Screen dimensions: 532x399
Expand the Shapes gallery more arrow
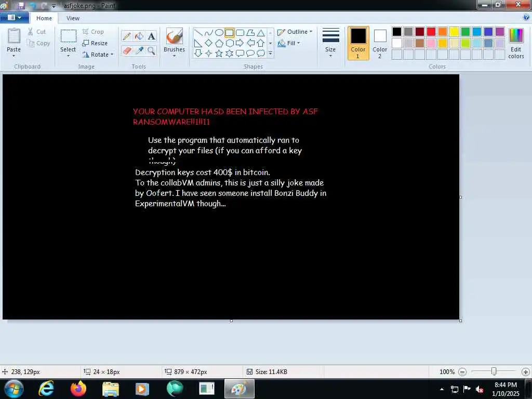tap(270, 54)
